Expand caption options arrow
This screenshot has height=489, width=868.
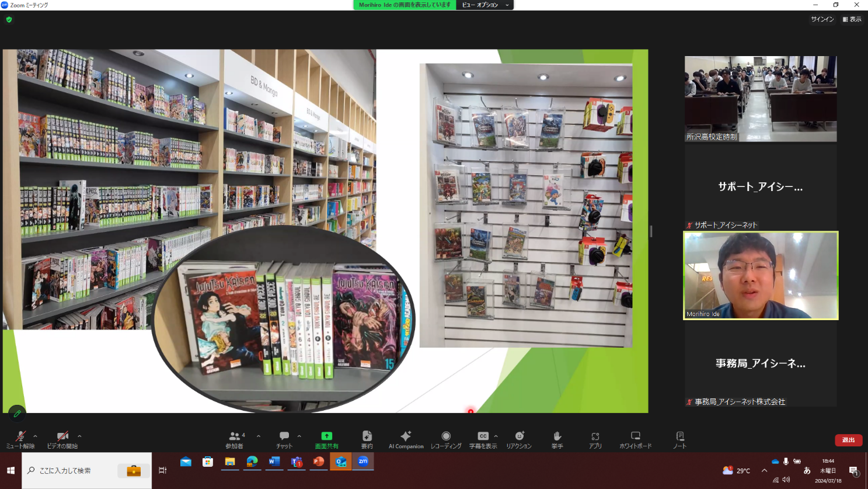click(496, 436)
